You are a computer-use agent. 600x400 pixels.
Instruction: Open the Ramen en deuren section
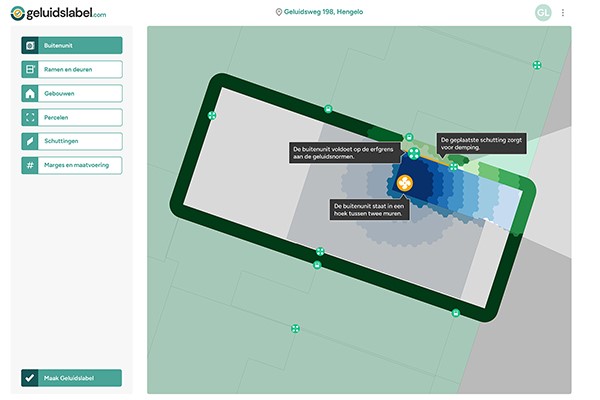71,70
